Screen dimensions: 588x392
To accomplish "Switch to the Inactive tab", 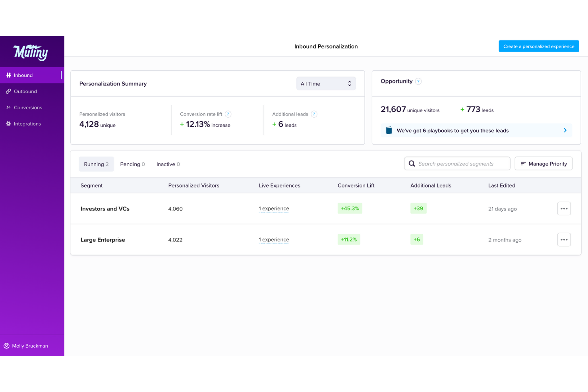I will tap(168, 164).
